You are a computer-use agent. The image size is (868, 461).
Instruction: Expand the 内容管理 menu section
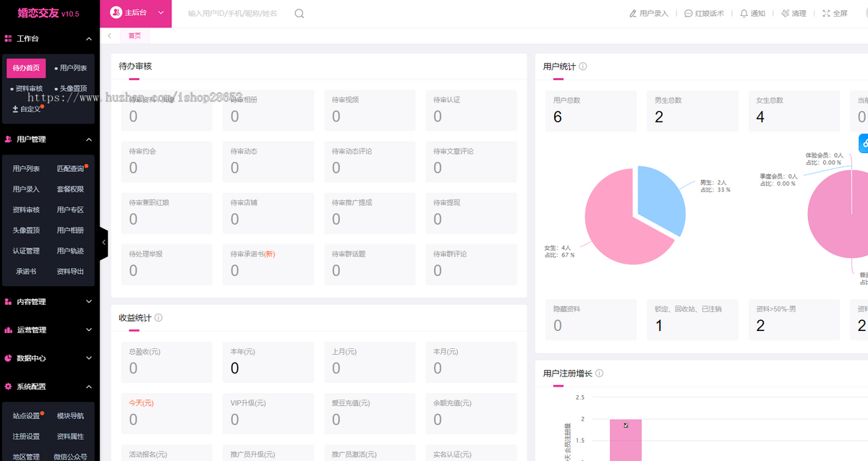coord(89,302)
